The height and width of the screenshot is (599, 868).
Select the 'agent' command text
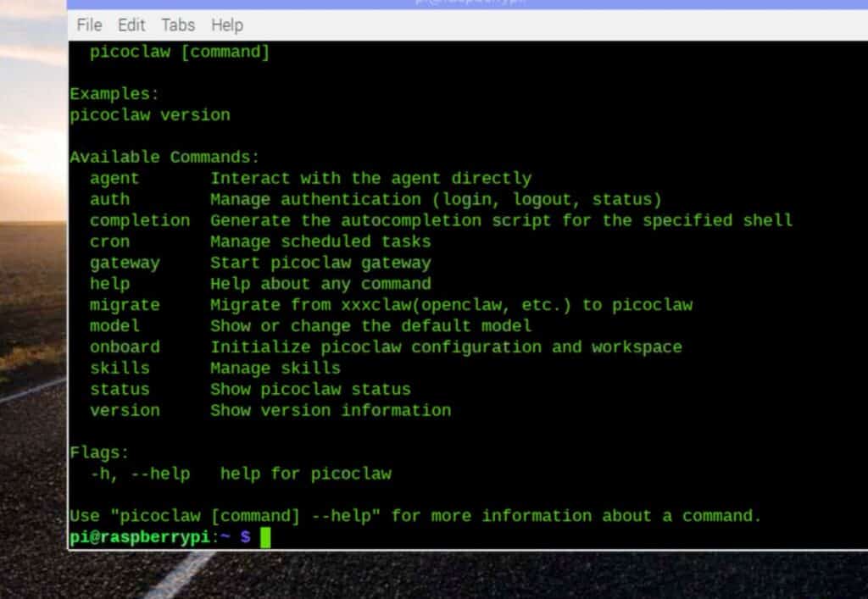[x=114, y=178]
